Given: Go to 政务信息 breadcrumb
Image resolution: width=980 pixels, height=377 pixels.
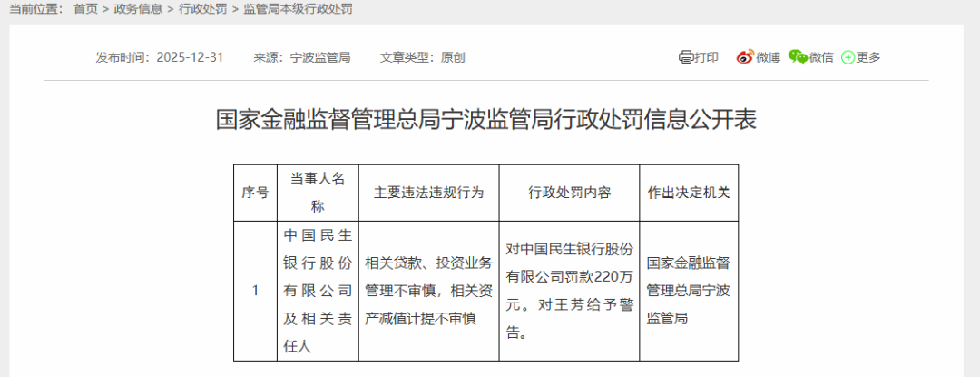Looking at the screenshot, I should 138,9.
